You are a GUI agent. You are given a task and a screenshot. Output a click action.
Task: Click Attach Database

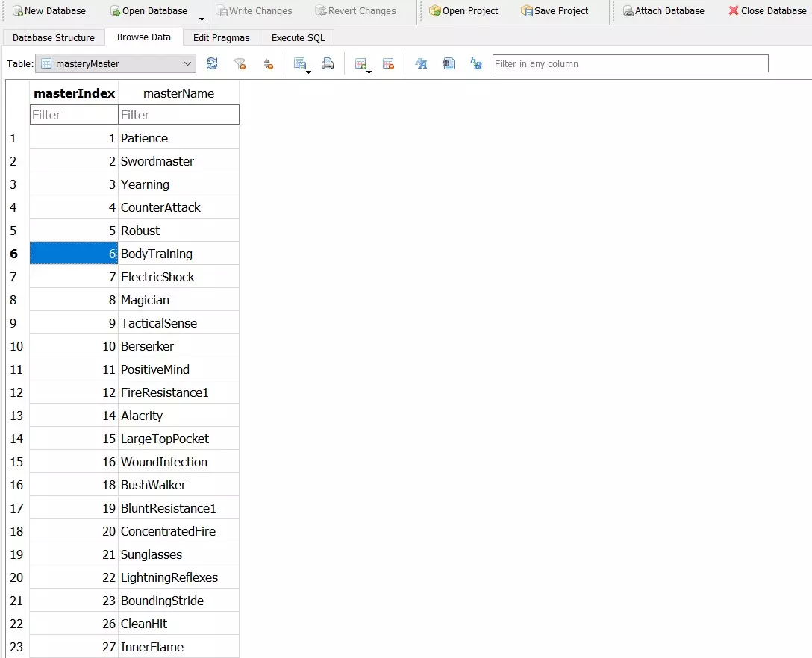(x=663, y=11)
